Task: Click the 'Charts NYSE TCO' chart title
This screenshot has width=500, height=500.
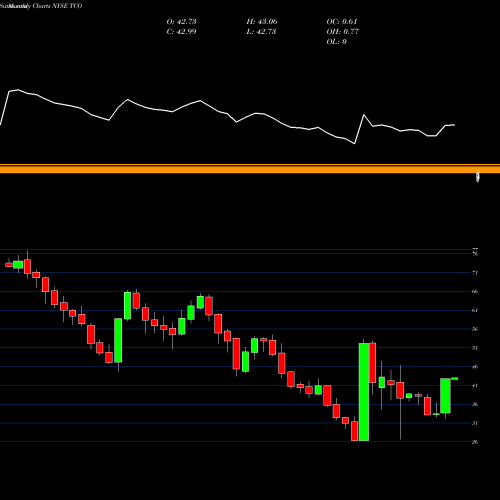Action: 57,6
